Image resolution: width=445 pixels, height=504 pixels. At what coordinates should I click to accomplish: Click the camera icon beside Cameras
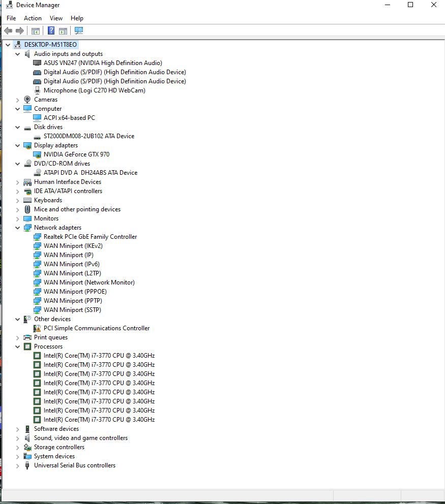click(27, 100)
